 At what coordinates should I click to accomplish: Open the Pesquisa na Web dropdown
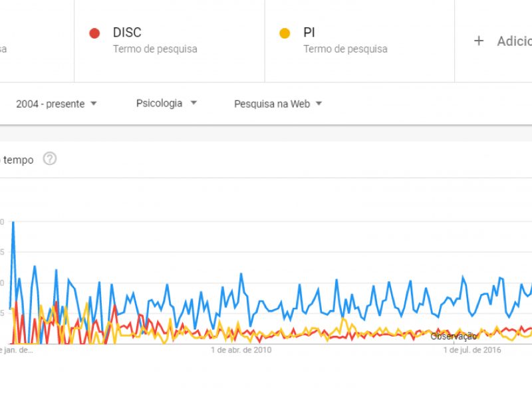point(278,104)
